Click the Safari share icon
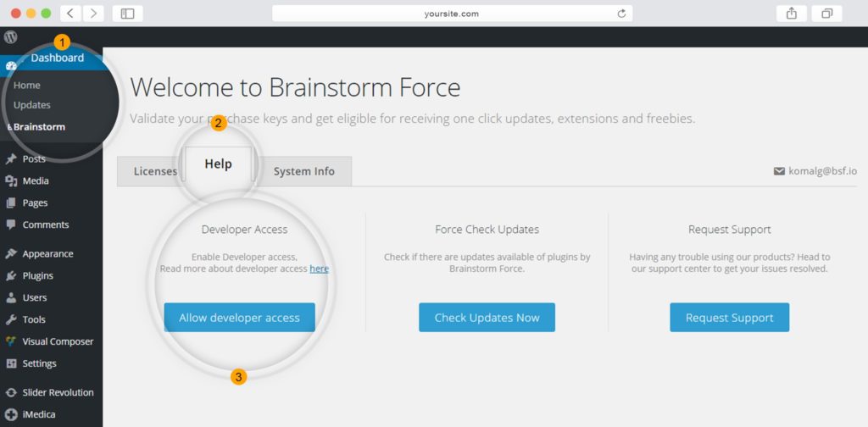The image size is (868, 427). click(x=792, y=14)
